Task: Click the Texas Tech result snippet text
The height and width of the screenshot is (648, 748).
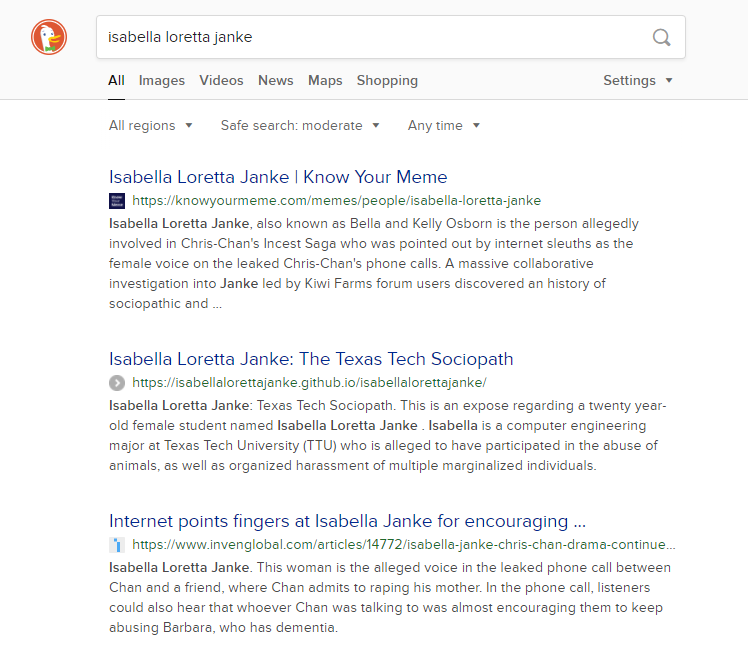Action: point(388,436)
